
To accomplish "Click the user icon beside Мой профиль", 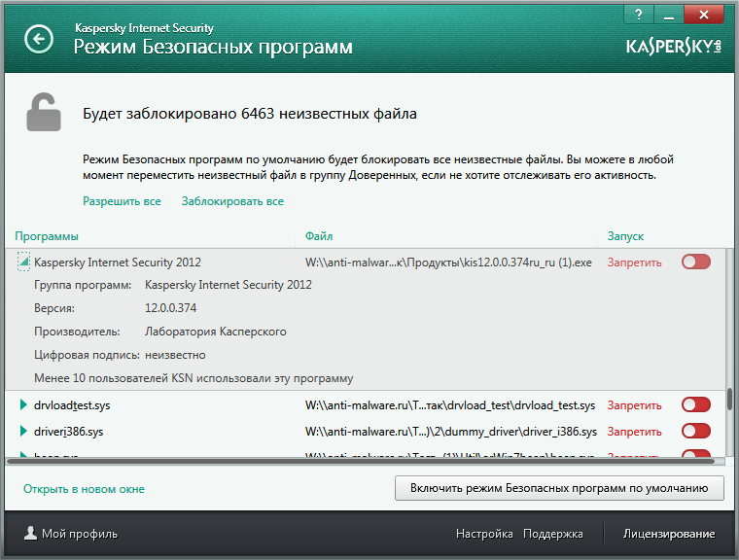I will 31,533.
